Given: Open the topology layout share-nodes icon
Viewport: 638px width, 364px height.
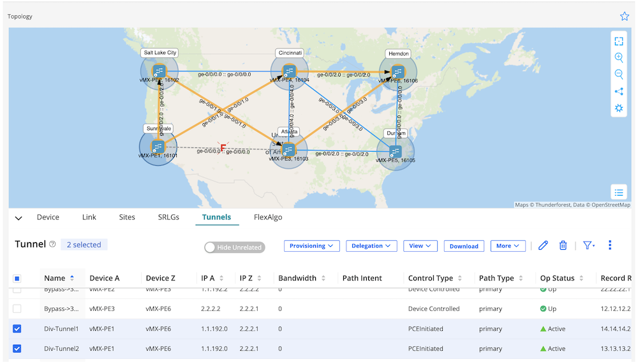Looking at the screenshot, I should [618, 91].
